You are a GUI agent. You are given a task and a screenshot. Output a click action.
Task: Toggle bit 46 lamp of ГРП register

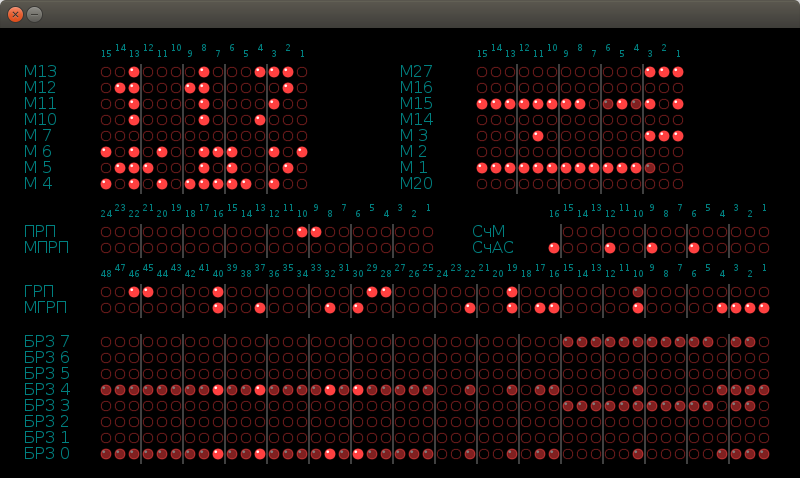(x=134, y=292)
